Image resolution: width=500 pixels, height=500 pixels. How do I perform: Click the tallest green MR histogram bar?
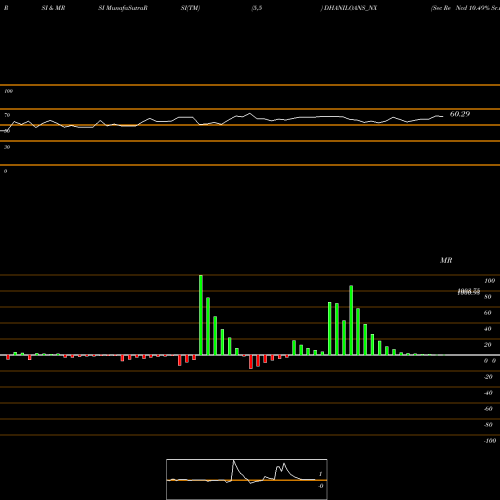click(201, 315)
